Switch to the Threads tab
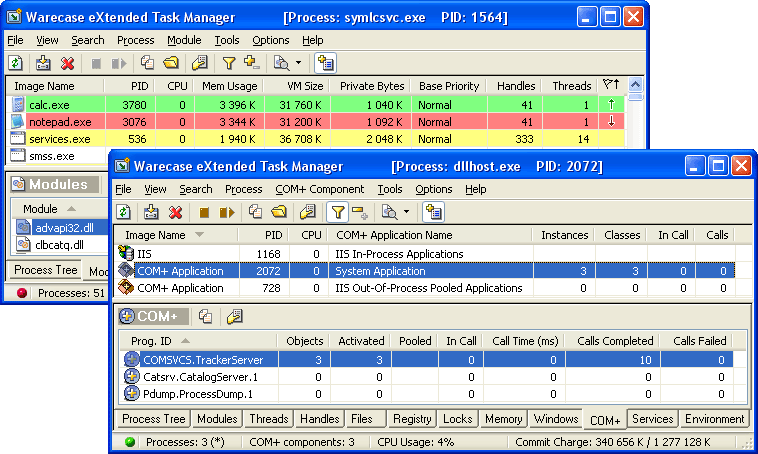The image size is (758, 454). click(x=269, y=419)
